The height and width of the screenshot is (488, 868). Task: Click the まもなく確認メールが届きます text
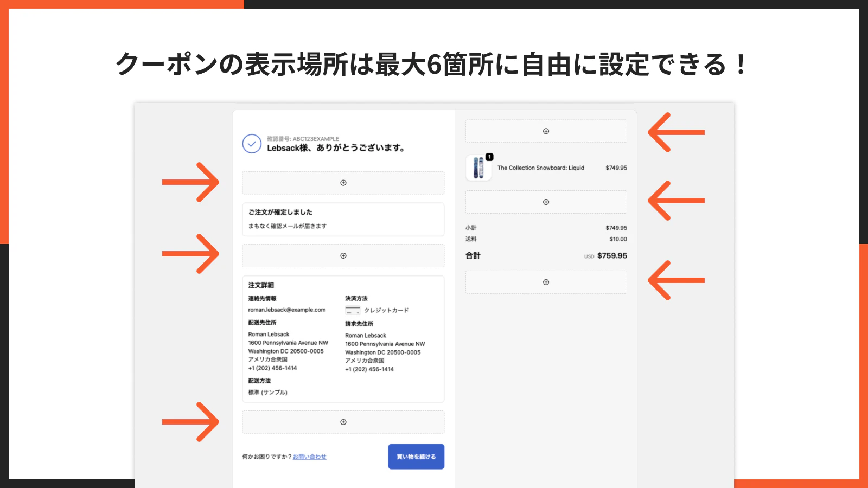tap(288, 226)
